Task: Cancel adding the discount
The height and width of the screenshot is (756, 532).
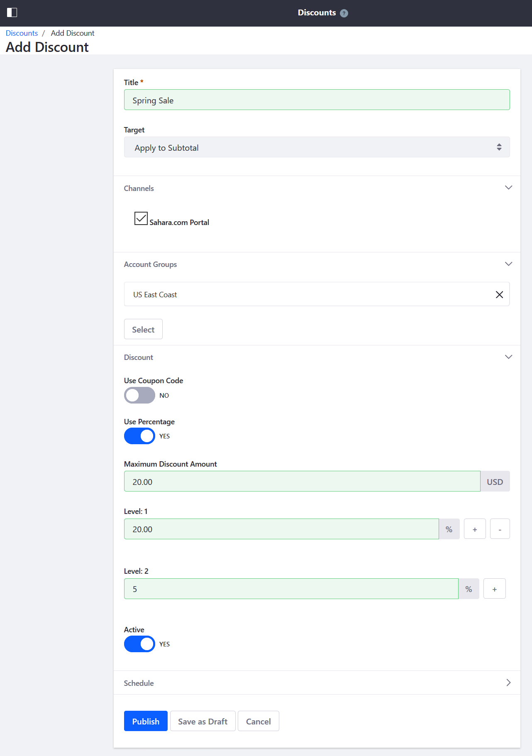Action: pyautogui.click(x=259, y=722)
